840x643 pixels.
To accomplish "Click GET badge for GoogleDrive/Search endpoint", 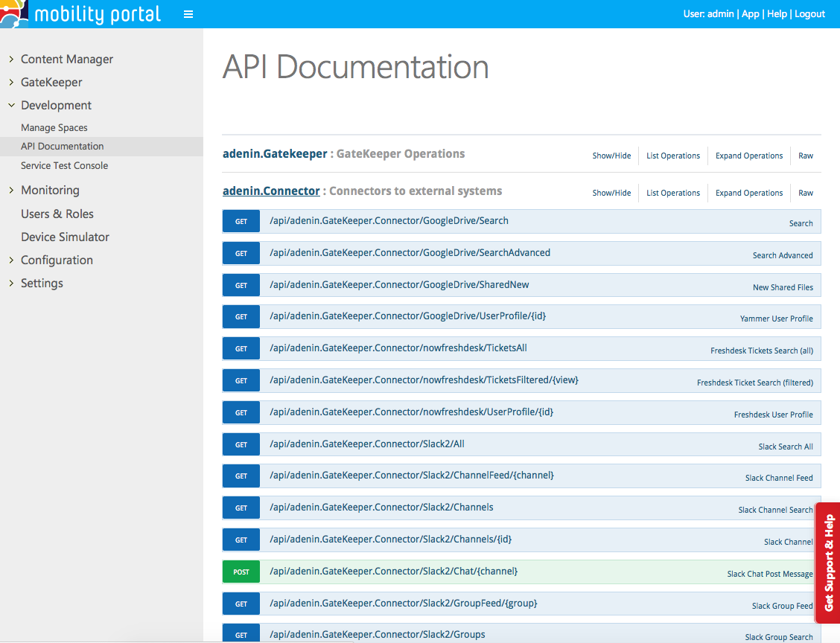I will click(241, 222).
